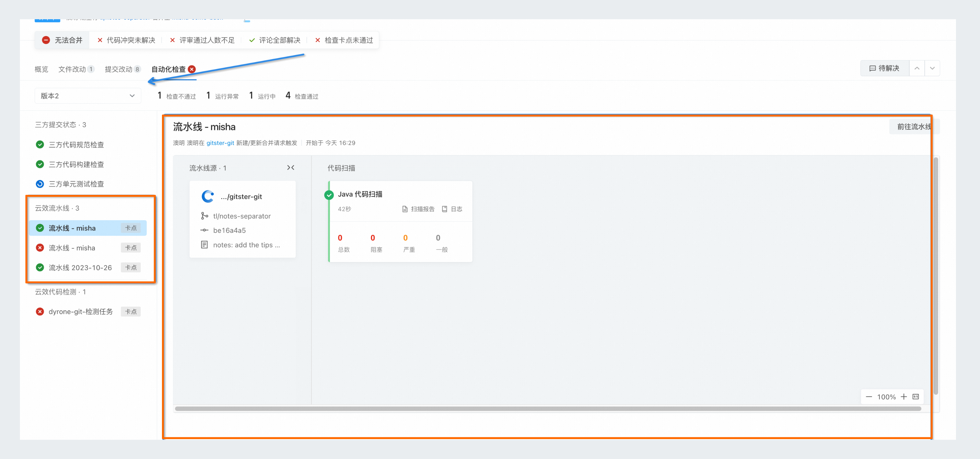Click red fail icon of dyrone-git-检测任务
Viewport: 980px width, 459px height.
click(x=40, y=312)
